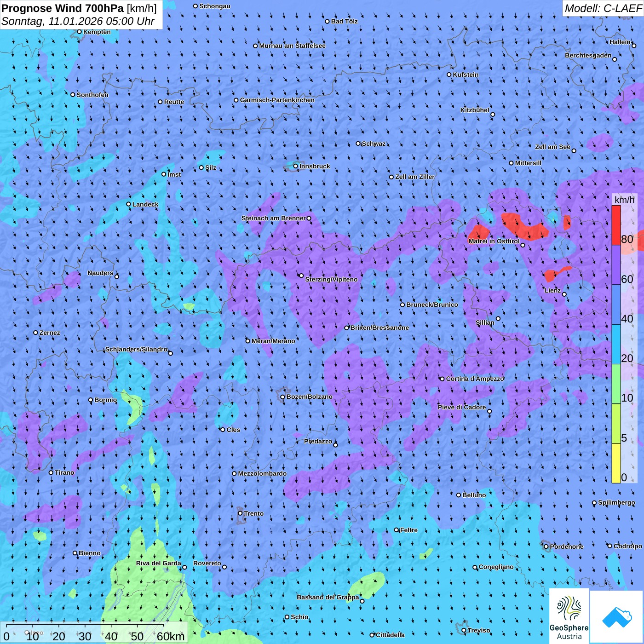The image size is (644, 644).
Task: Click the Belluno city label
Action: point(474,495)
